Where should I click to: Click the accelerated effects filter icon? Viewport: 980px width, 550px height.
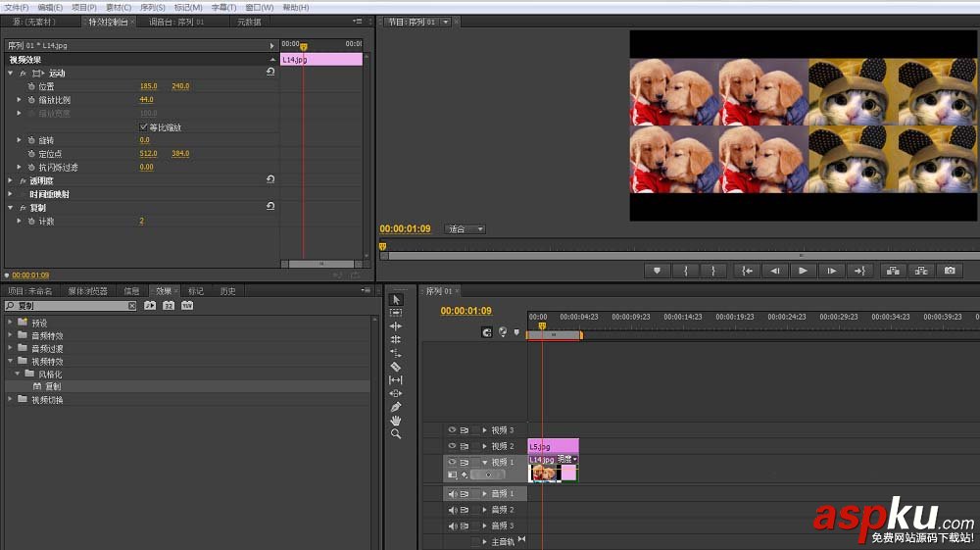pos(150,306)
